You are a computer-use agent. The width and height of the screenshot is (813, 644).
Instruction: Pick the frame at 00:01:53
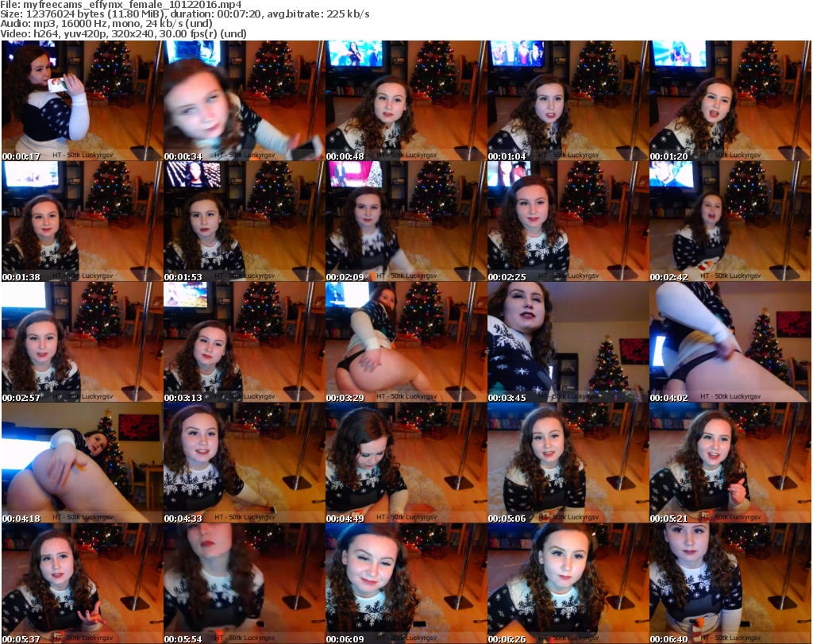[245, 222]
